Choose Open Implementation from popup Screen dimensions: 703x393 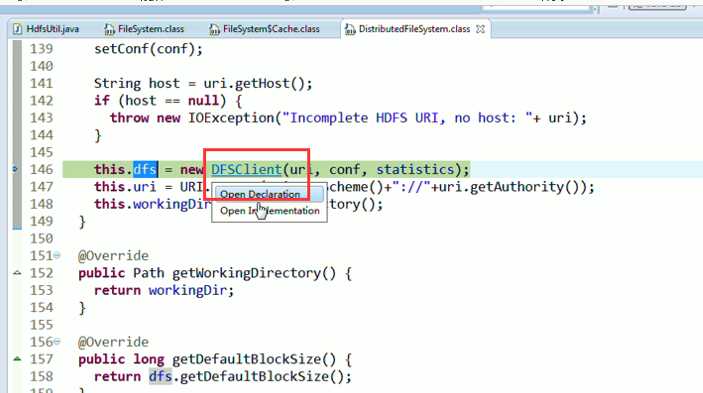(x=269, y=211)
